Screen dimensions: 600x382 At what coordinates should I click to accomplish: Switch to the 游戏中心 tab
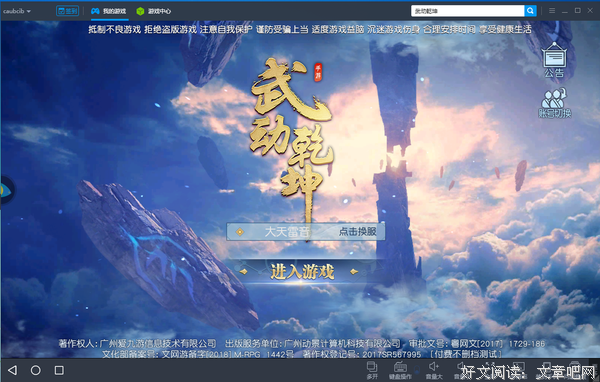pos(154,11)
